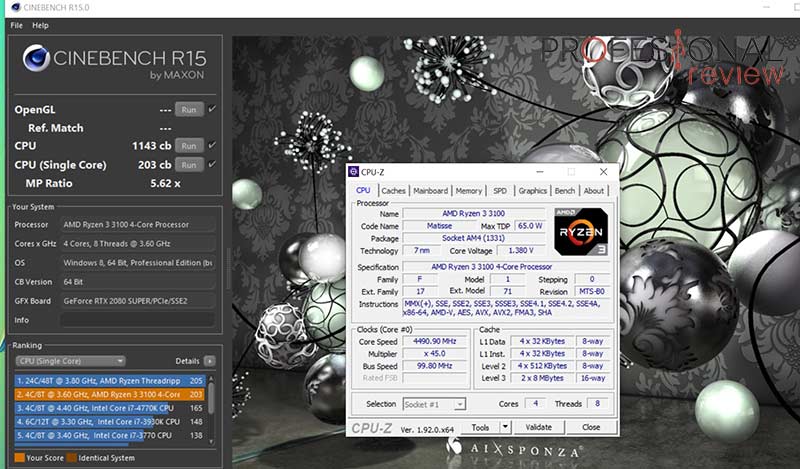
Task: Click the Tools button in CPU-Z
Action: [x=480, y=427]
